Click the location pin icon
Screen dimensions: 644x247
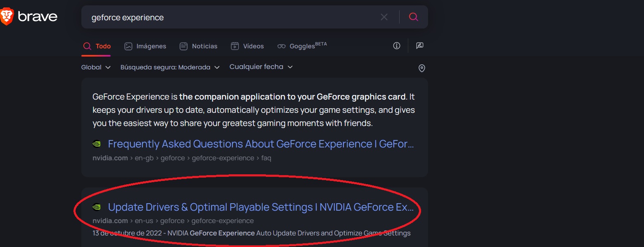pos(421,68)
